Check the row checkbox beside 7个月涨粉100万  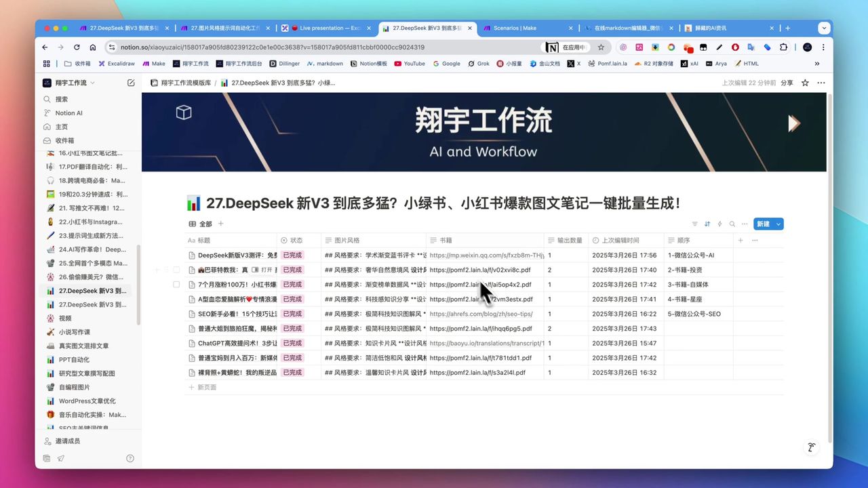click(x=176, y=285)
